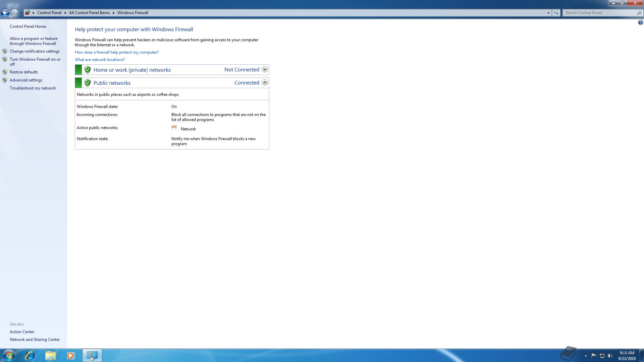Click the Back navigation arrow
This screenshot has width=644, height=362.
[5, 13]
